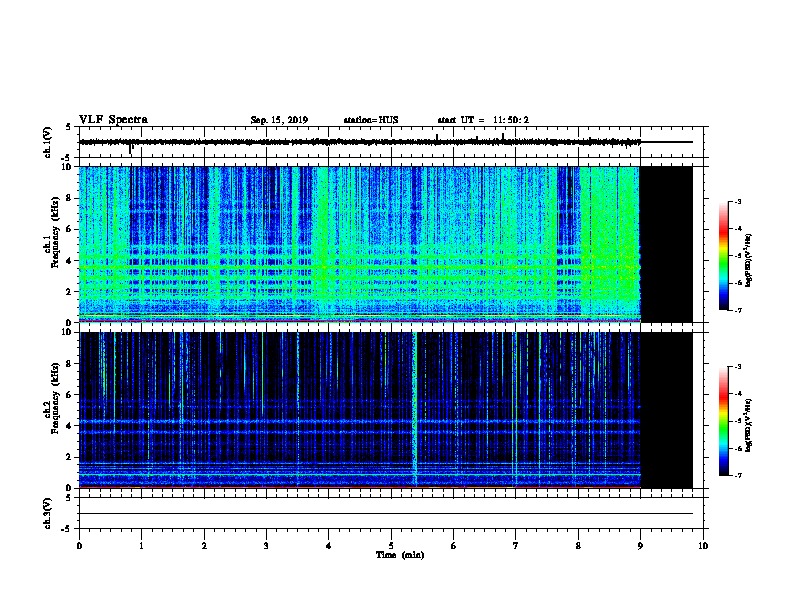Click the 'Time (min)' axis label

(400, 555)
